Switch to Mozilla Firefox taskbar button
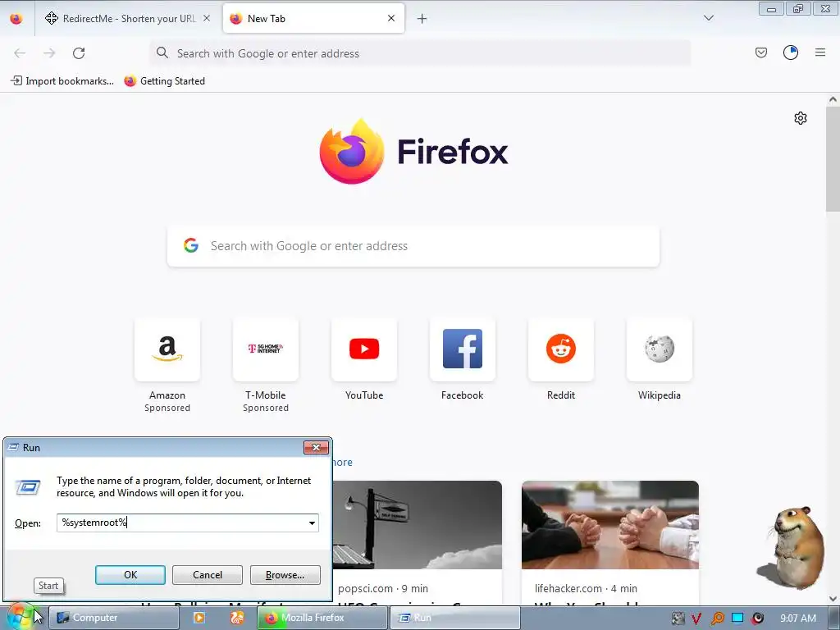840x630 pixels. pyautogui.click(x=322, y=618)
